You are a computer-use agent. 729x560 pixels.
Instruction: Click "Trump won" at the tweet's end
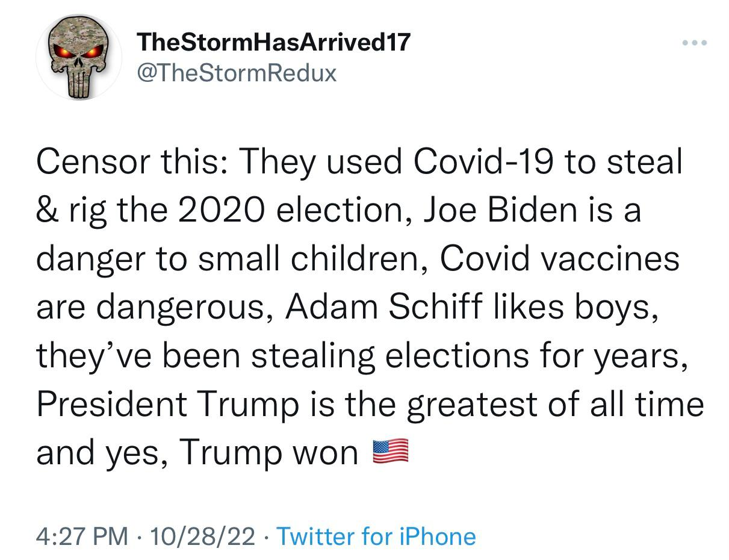pos(268,452)
